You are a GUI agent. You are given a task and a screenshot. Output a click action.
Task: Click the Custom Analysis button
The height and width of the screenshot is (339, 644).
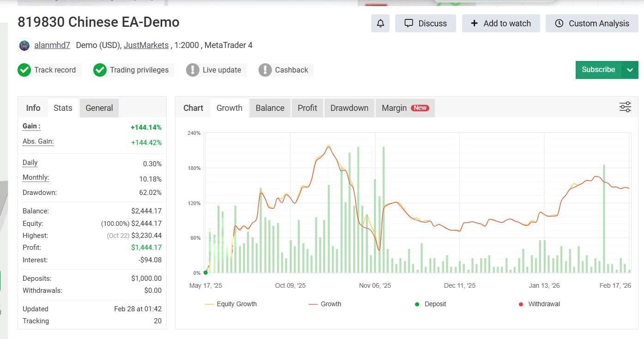point(592,24)
